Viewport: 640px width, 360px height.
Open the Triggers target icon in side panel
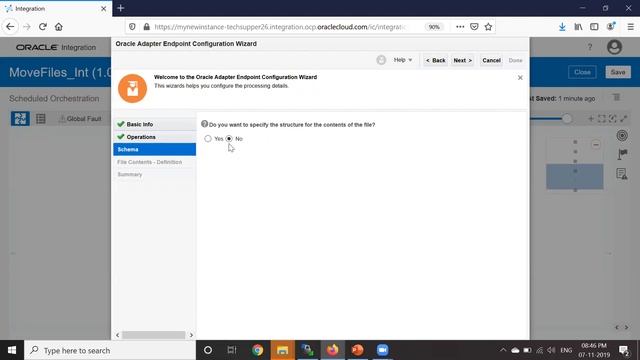(x=622, y=136)
